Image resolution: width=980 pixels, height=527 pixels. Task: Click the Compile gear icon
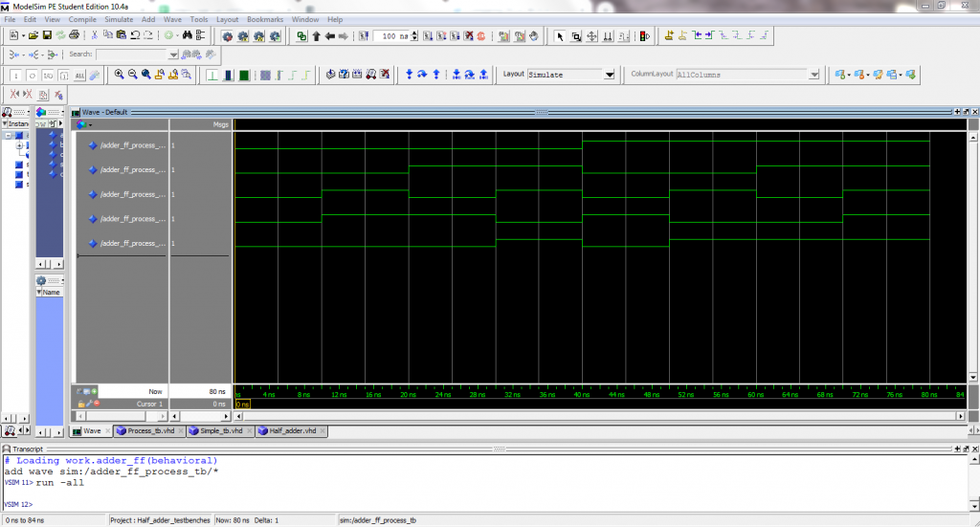(x=228, y=36)
